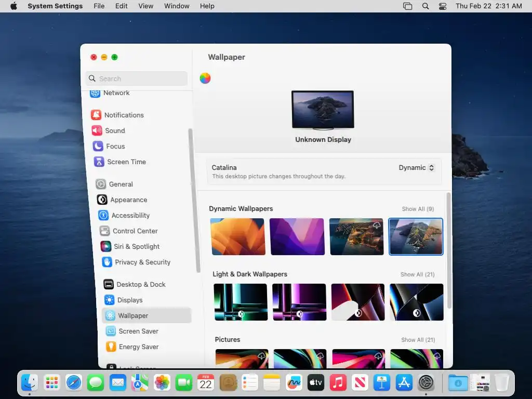The image size is (532, 399).
Task: Open Displays settings
Action: [x=124, y=300]
